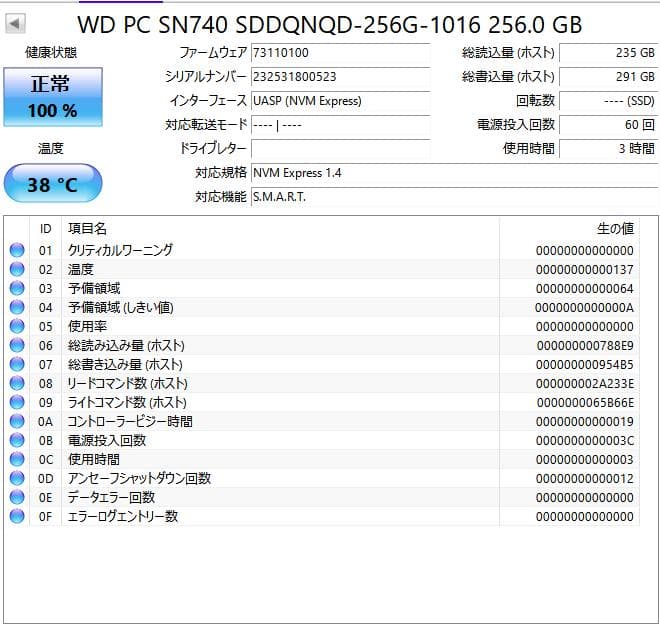This screenshot has height=627, width=660.
Task: Click the 対応機能 field S.M.A.R.T.
Action: [455, 197]
